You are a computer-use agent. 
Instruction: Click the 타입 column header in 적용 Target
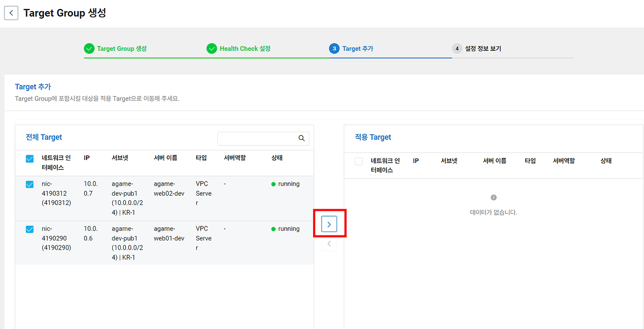pyautogui.click(x=530, y=161)
